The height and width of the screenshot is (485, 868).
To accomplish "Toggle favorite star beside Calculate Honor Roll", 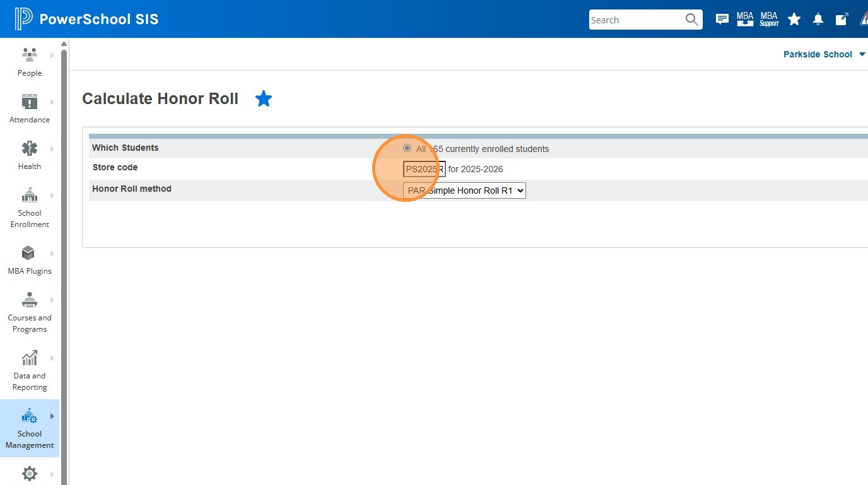I will pos(264,98).
